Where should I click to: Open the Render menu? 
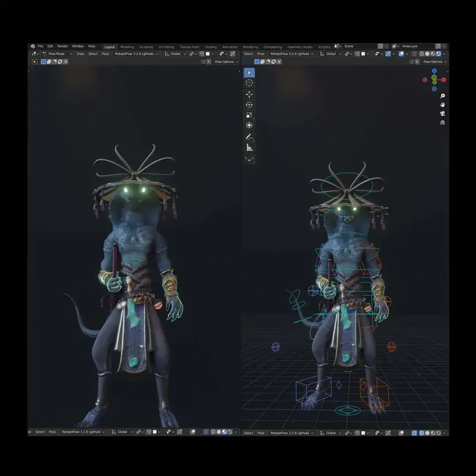pyautogui.click(x=63, y=46)
